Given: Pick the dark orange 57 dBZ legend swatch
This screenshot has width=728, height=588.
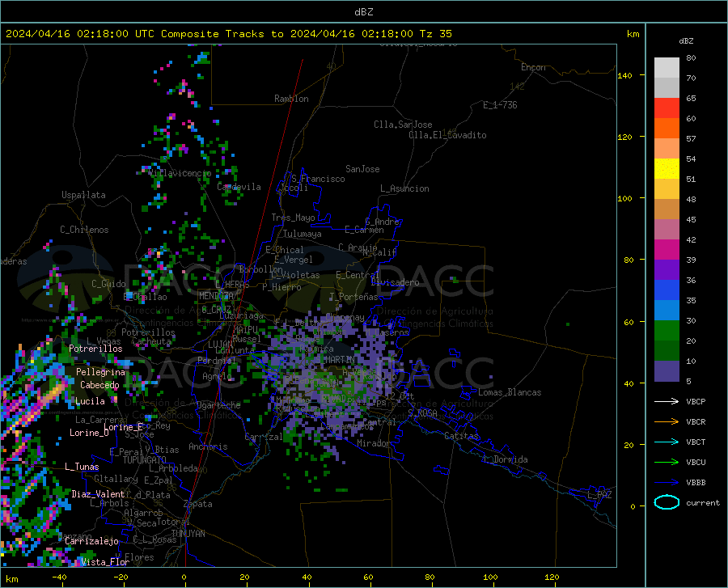Looking at the screenshot, I should 667,129.
